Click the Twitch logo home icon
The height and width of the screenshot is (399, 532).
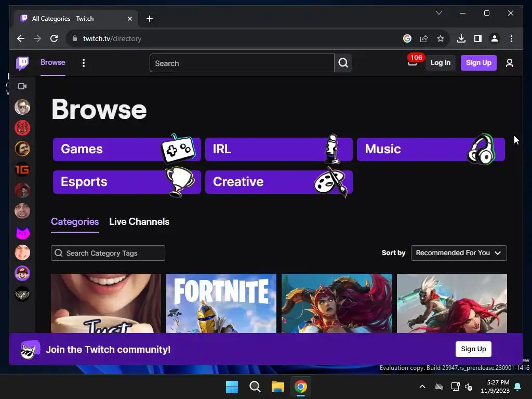22,63
